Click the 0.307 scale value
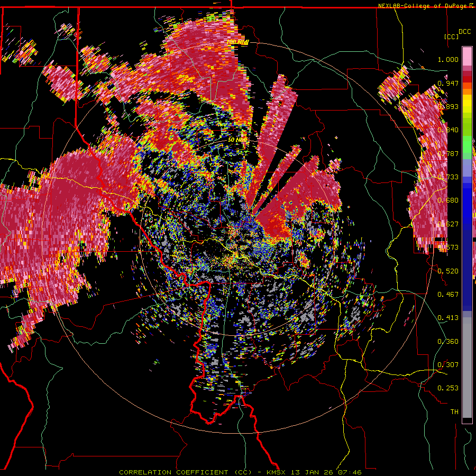Screen dimensions: 476x476 click(x=448, y=365)
